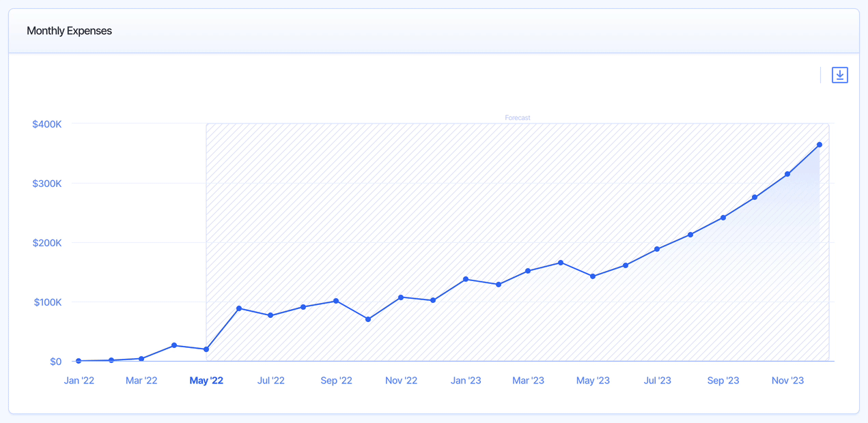Click the Sep '23 data point
The width and height of the screenshot is (868, 423).
723,218
